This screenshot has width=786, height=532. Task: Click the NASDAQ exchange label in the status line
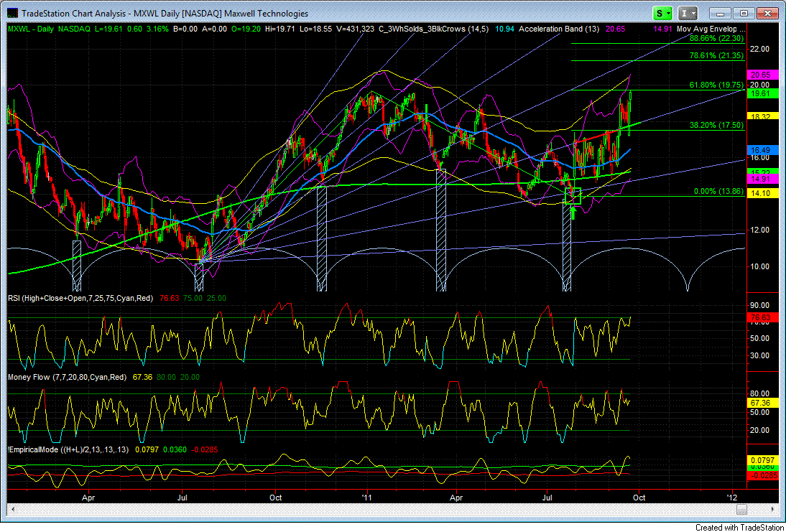(74, 29)
